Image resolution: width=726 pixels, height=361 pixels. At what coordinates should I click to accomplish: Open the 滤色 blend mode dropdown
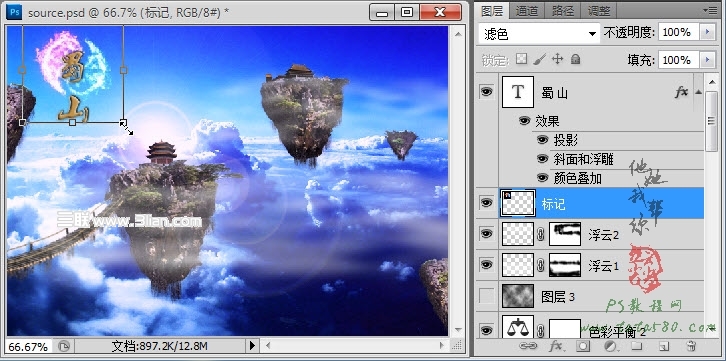click(539, 33)
